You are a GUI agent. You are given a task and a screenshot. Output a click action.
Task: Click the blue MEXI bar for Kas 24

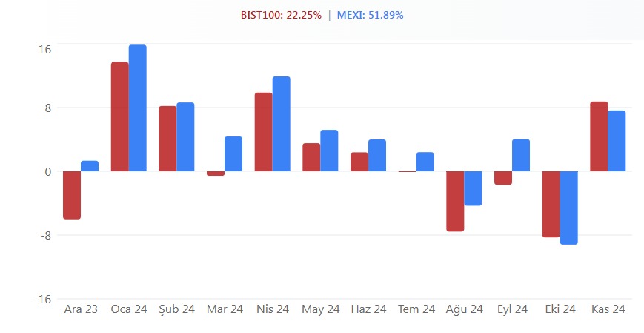coord(617,141)
